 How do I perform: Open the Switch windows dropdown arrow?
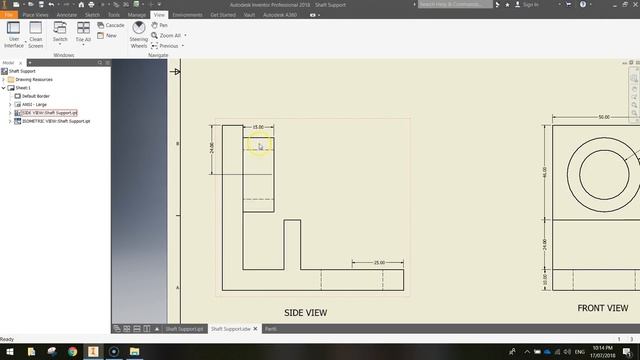pos(60,44)
